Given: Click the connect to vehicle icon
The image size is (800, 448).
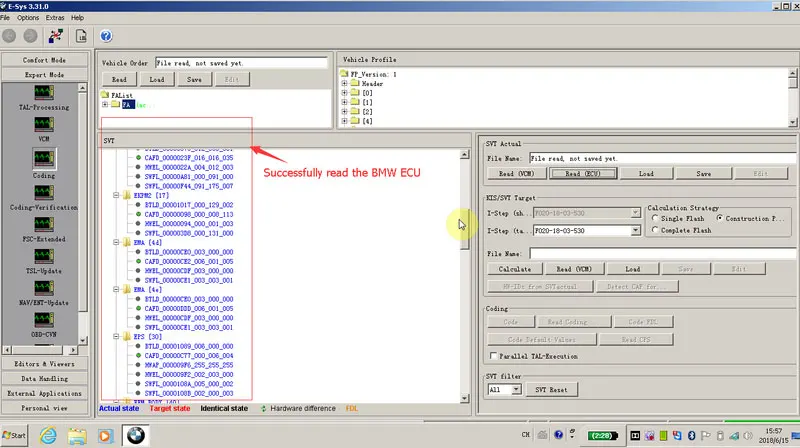Looking at the screenshot, I should click(56, 36).
